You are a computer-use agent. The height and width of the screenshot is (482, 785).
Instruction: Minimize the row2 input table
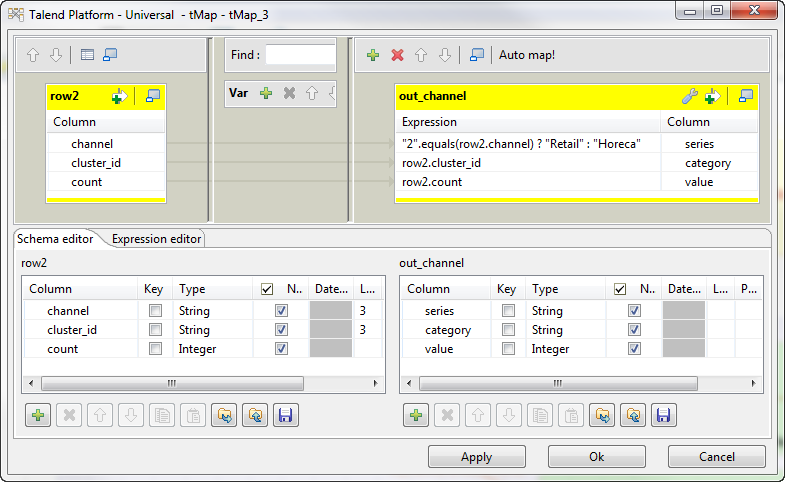click(x=153, y=96)
